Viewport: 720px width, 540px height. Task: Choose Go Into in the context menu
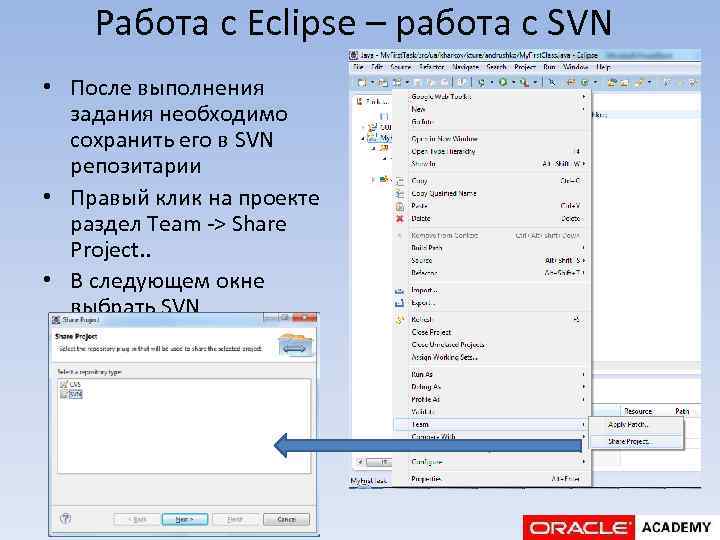491,122
